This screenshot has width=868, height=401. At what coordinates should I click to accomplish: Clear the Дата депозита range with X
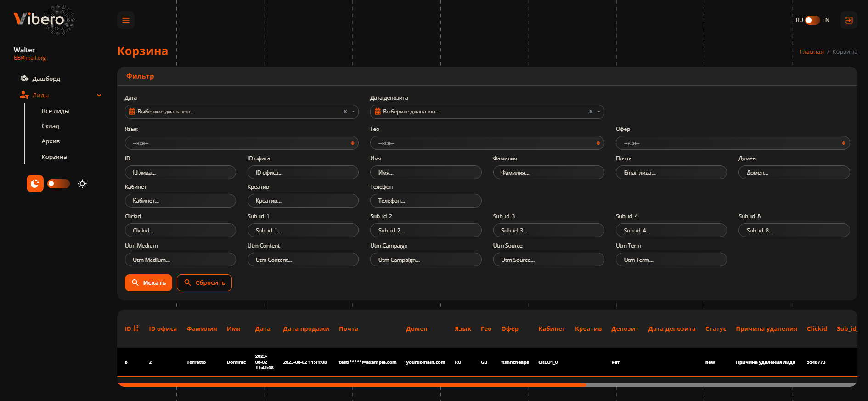pos(591,112)
